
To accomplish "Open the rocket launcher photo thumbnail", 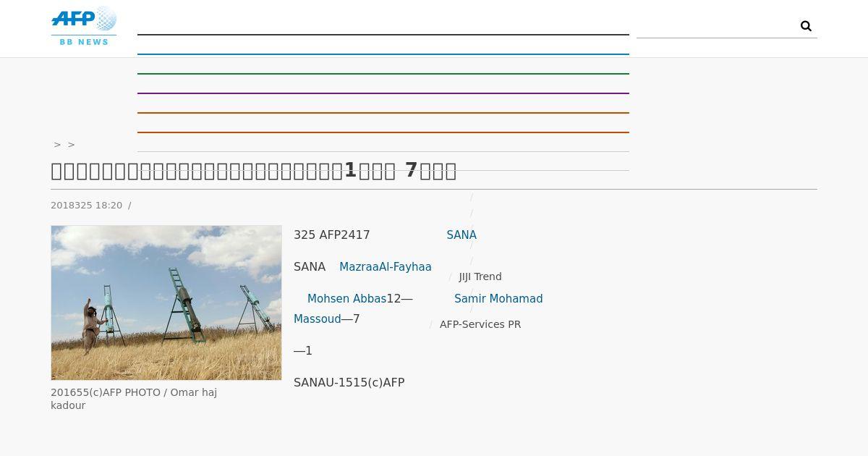I will pos(166,303).
